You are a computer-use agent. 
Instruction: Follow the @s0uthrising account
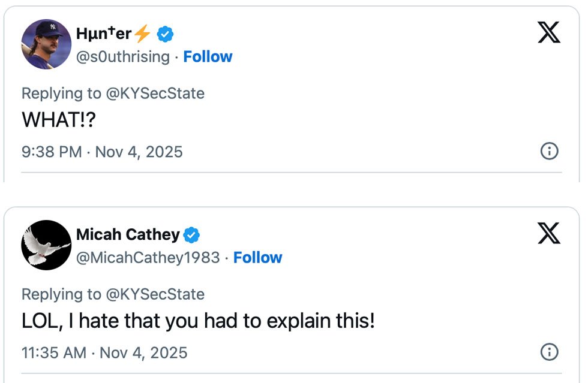[x=208, y=57]
